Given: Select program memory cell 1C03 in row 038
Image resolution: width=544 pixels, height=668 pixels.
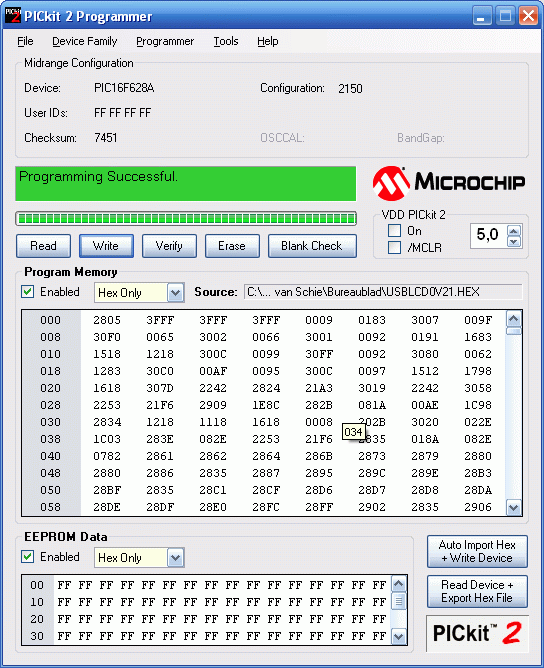Looking at the screenshot, I should [x=107, y=439].
